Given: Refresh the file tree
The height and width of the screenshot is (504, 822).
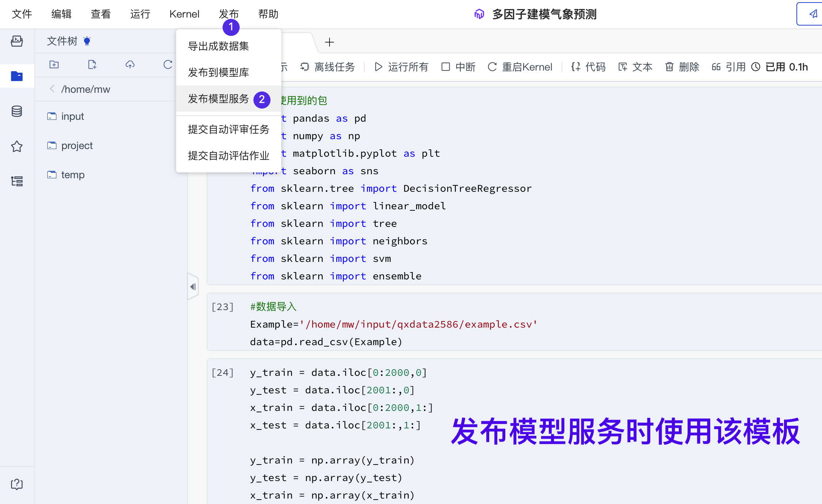Looking at the screenshot, I should click(168, 65).
